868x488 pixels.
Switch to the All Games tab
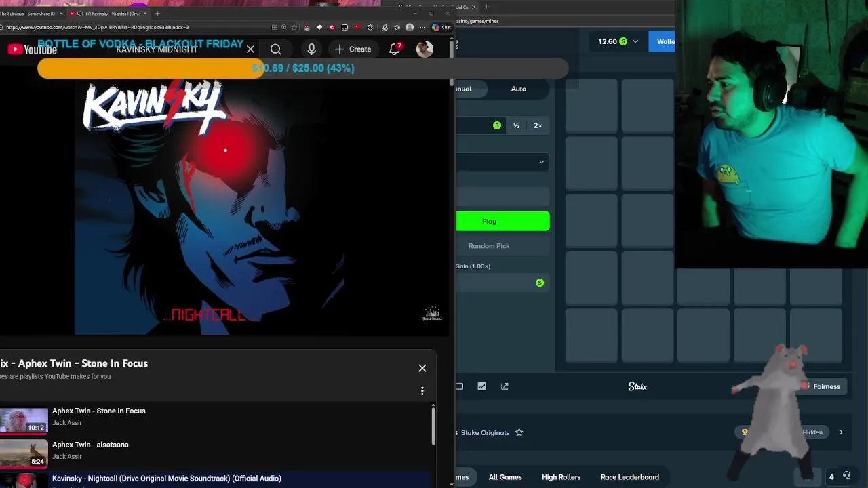point(505,477)
